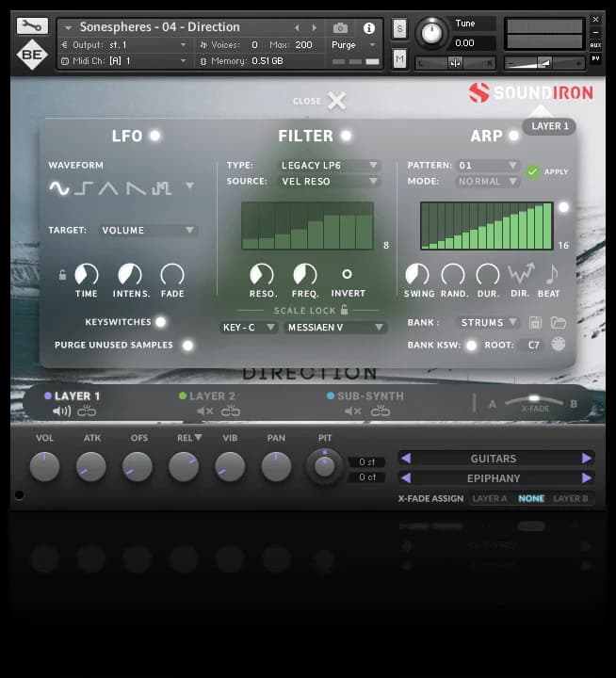Click the camera snapshot icon
Viewport: 616px width, 678px height.
coord(340,28)
